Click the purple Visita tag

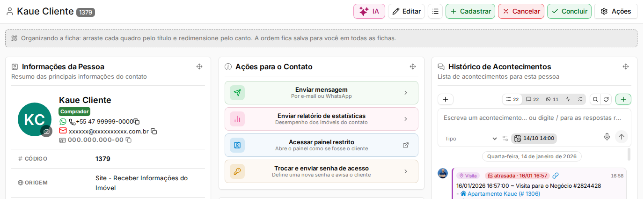click(x=468, y=176)
